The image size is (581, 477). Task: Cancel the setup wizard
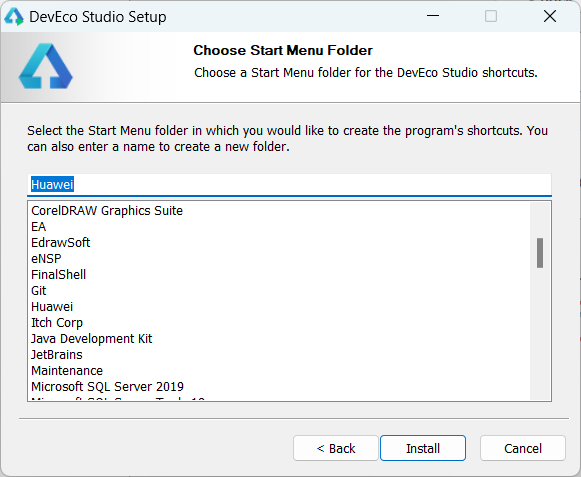pos(523,448)
